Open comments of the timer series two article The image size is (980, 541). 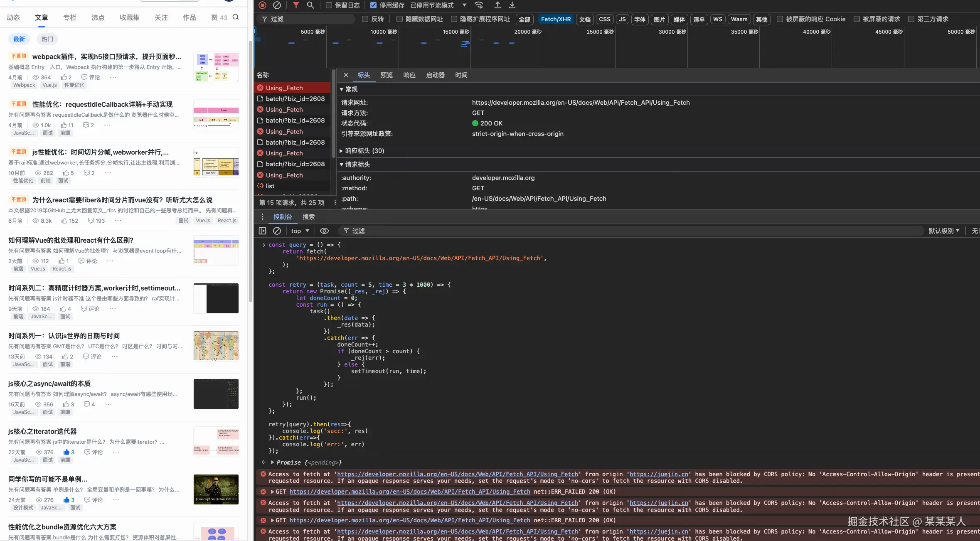coord(90,309)
